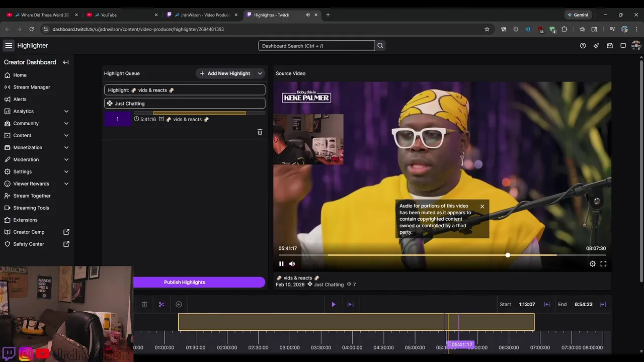The width and height of the screenshot is (644, 362).
Task: Open Gemini button in Chrome
Action: point(578,15)
